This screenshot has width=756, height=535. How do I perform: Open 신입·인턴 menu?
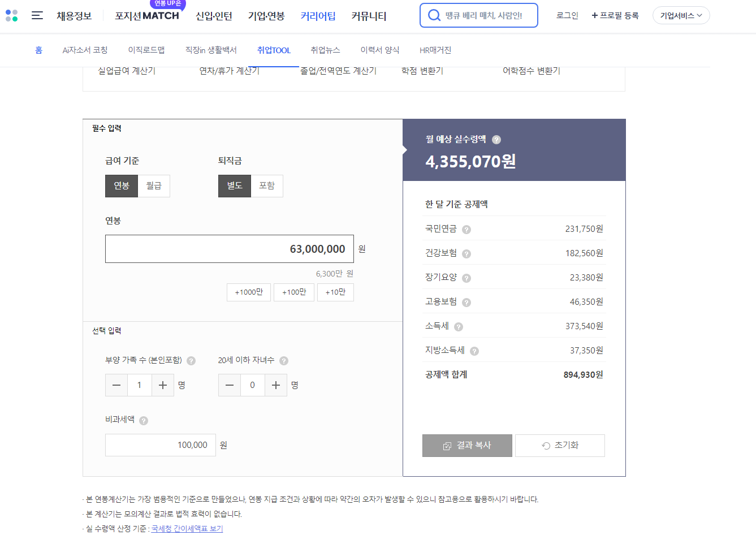pos(214,16)
